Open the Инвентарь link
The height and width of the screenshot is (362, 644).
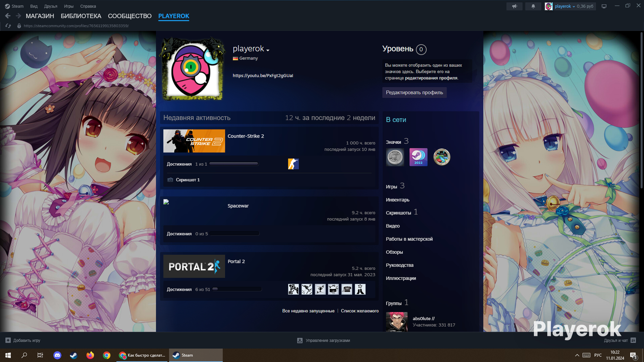pos(398,200)
